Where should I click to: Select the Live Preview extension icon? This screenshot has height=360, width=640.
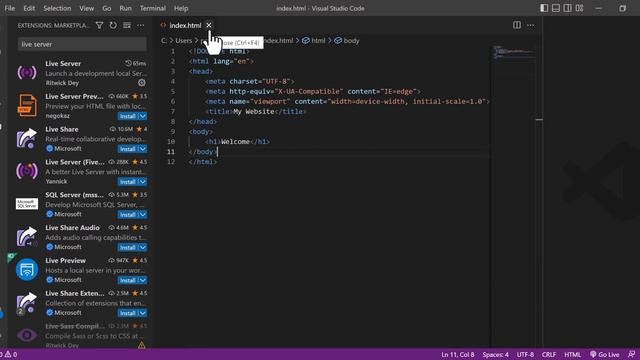tap(27, 269)
